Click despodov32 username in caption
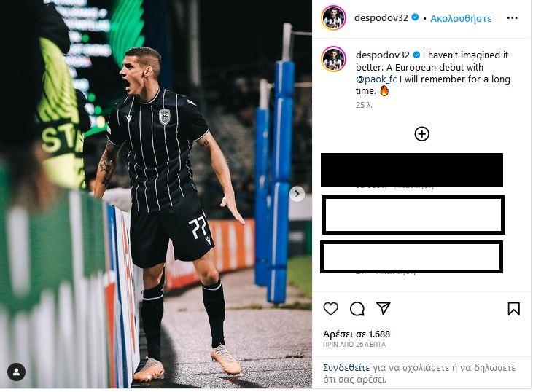This screenshot has width=533, height=392. (x=382, y=55)
